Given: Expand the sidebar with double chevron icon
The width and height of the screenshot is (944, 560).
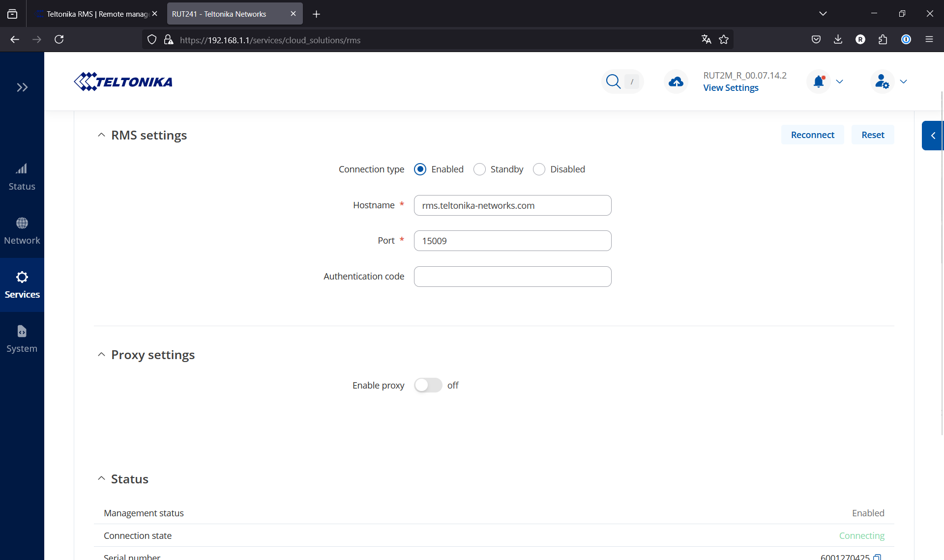Looking at the screenshot, I should pyautogui.click(x=22, y=87).
